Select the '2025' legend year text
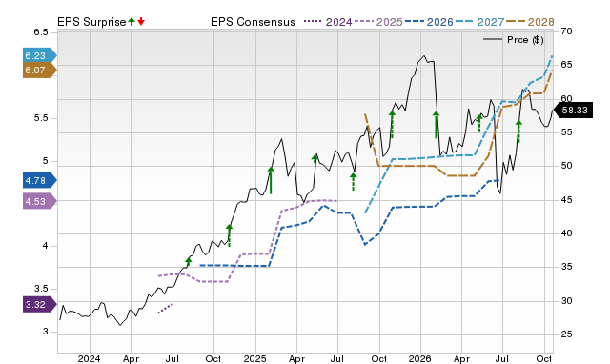Screen dimensions: 610x364 tap(389, 22)
